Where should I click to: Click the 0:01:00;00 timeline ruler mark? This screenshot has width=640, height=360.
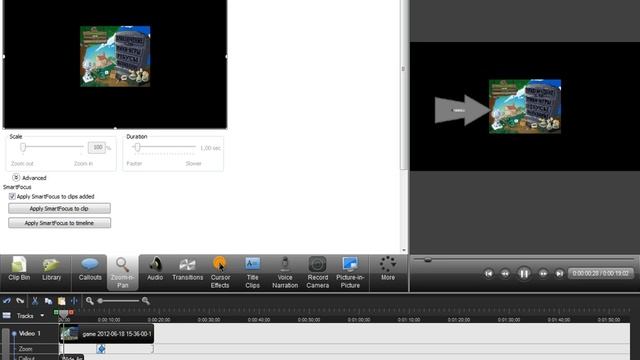pyautogui.click(x=359, y=320)
